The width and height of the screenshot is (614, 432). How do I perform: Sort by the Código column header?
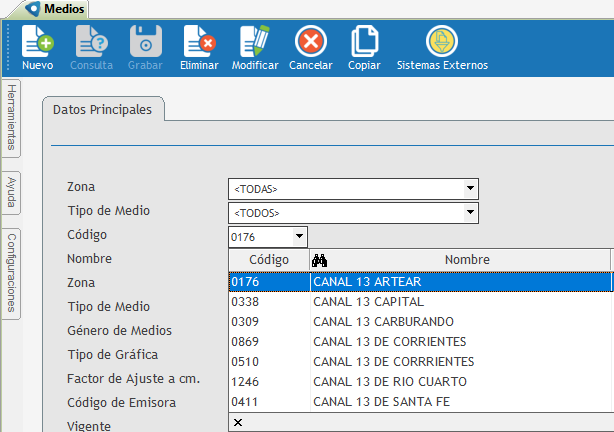[268, 260]
